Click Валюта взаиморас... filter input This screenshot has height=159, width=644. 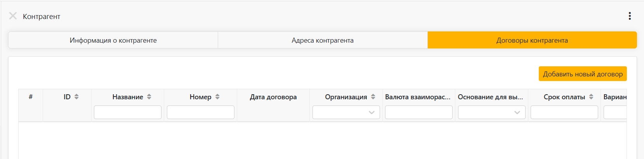click(418, 112)
